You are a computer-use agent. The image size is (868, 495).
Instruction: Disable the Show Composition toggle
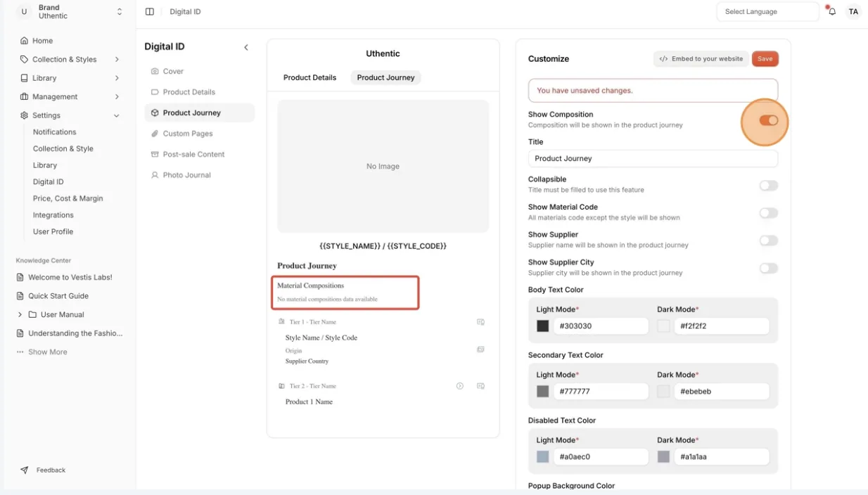pos(768,121)
